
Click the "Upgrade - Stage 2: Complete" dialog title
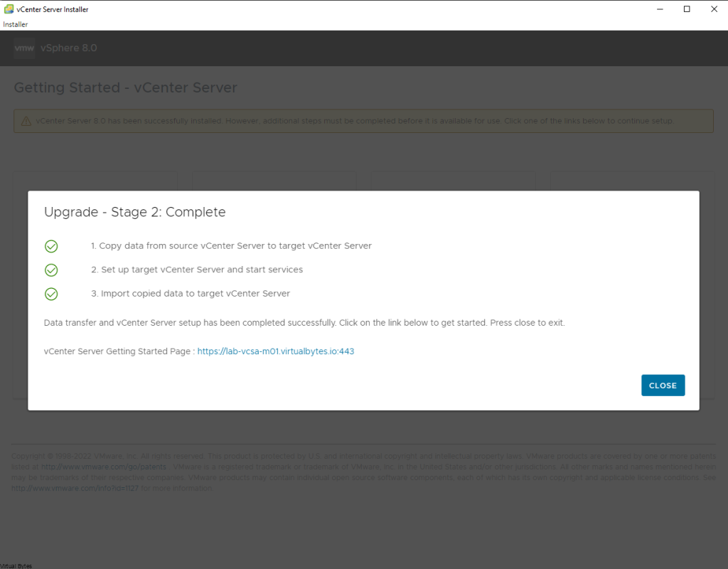click(134, 212)
